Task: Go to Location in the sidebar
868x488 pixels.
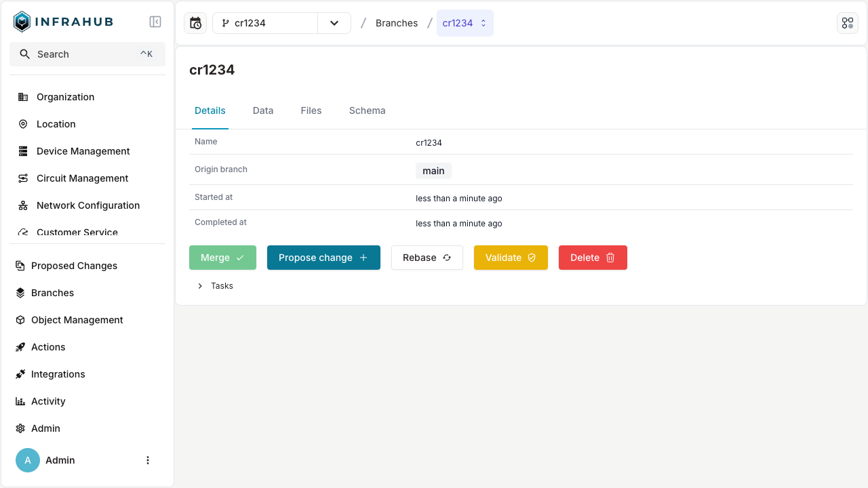Action: tap(56, 124)
